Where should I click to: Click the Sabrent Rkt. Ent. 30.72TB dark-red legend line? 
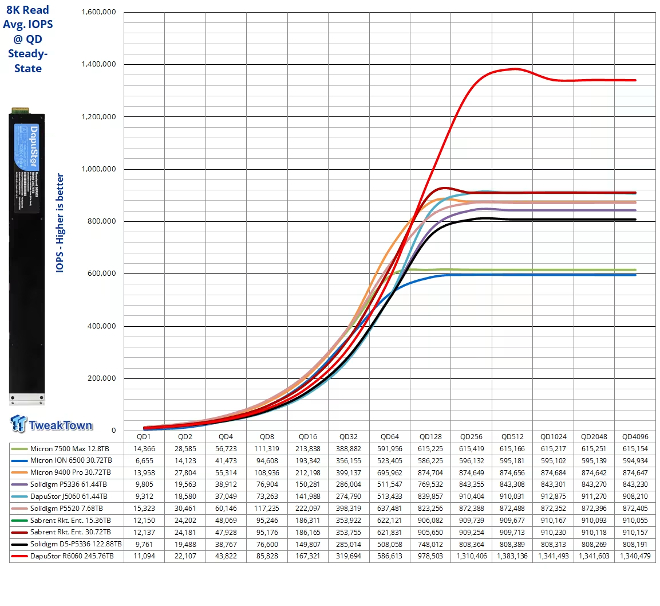tap(19, 532)
